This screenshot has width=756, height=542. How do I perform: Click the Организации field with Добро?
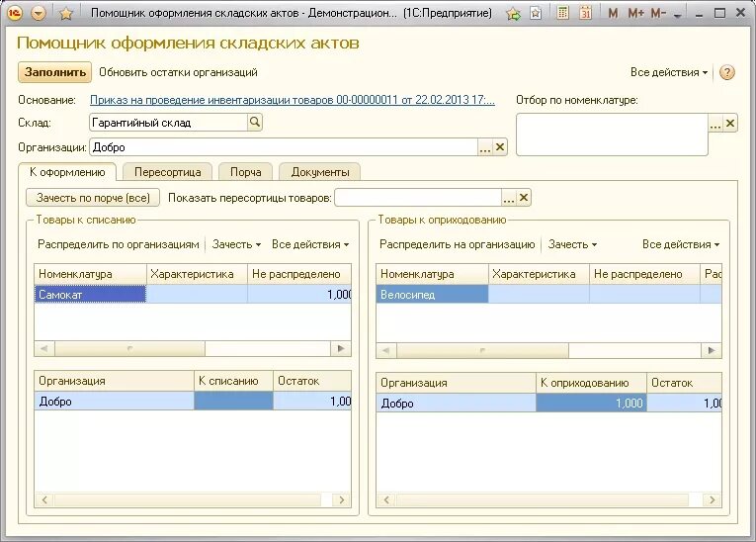(284, 147)
